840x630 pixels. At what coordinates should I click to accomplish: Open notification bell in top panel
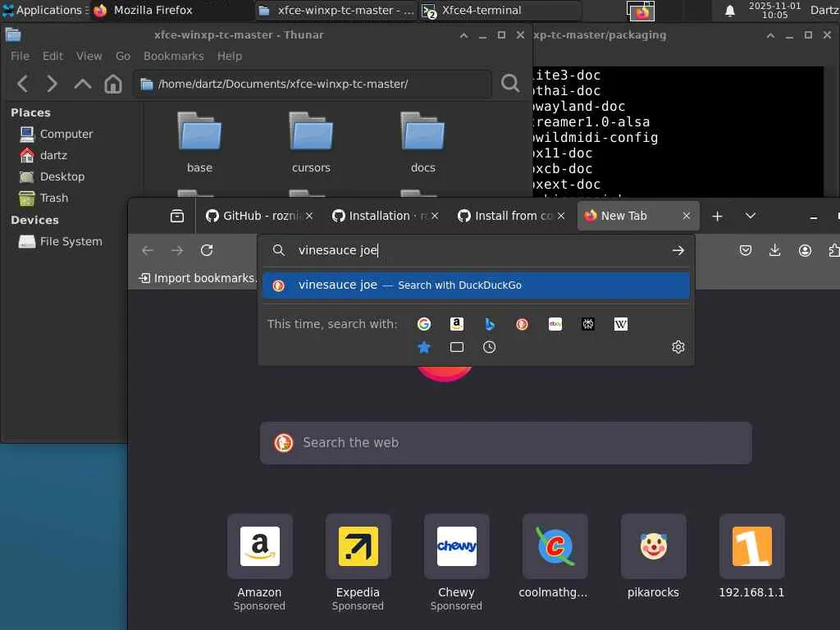coord(729,10)
